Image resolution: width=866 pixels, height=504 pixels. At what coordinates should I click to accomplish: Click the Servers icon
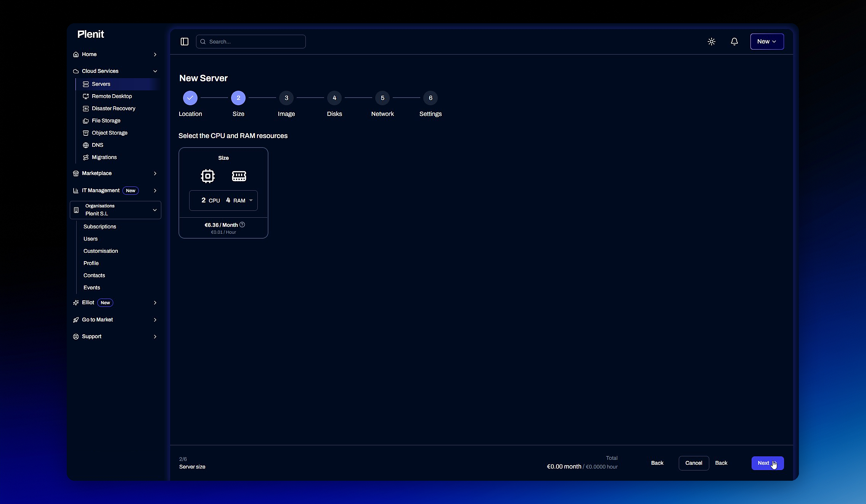86,84
